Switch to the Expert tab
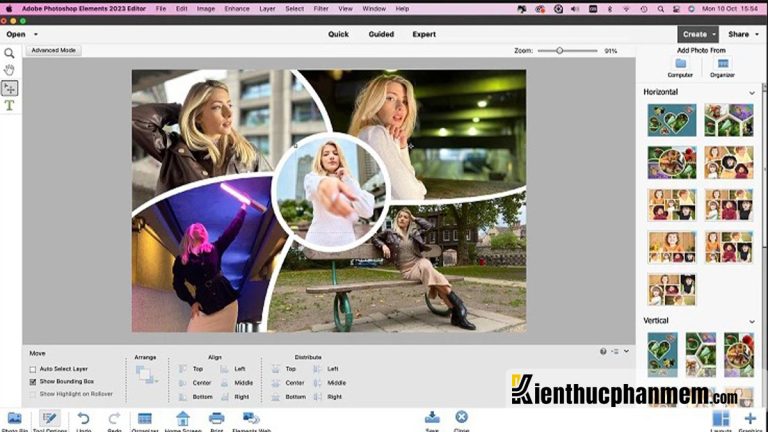Viewport: 768px width, 432px height. [424, 34]
